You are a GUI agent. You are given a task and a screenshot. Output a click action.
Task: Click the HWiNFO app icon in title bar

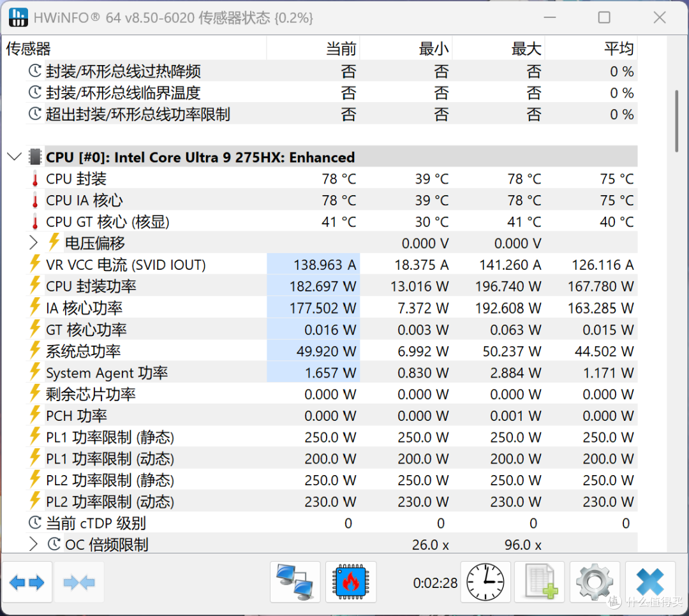point(18,18)
